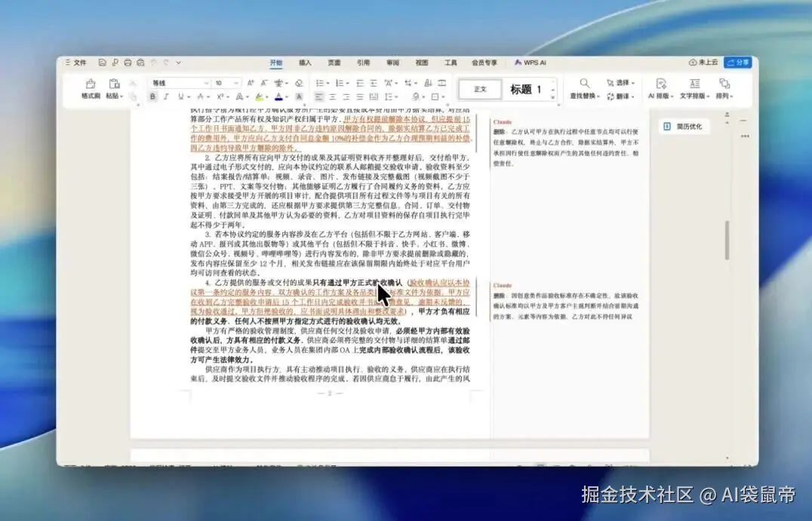Click the font color blue swatch button

click(x=278, y=97)
